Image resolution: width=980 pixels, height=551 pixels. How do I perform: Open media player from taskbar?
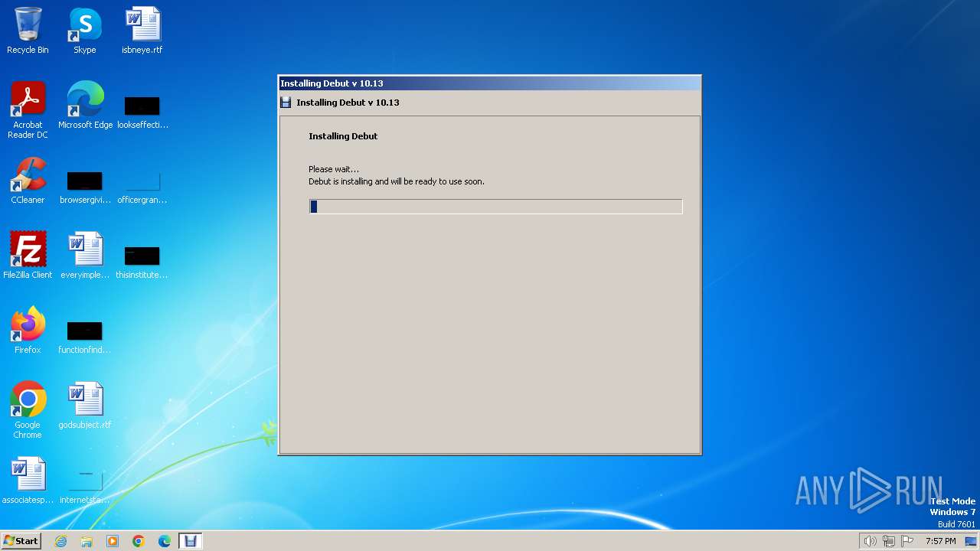[x=113, y=541]
